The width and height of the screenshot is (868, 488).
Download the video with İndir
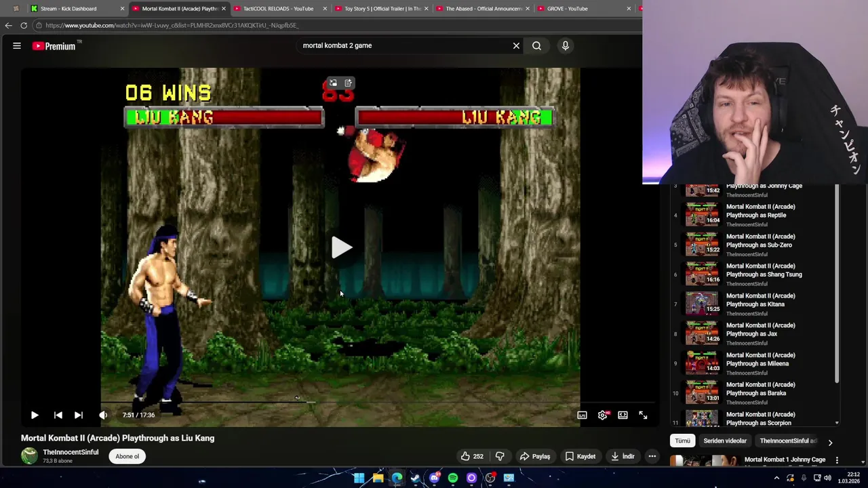(x=623, y=456)
